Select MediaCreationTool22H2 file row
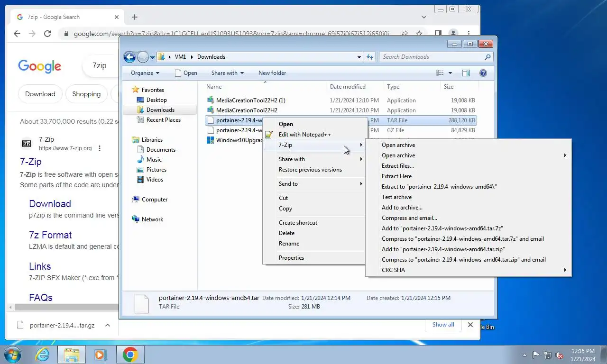The height and width of the screenshot is (364, 607). point(341,110)
